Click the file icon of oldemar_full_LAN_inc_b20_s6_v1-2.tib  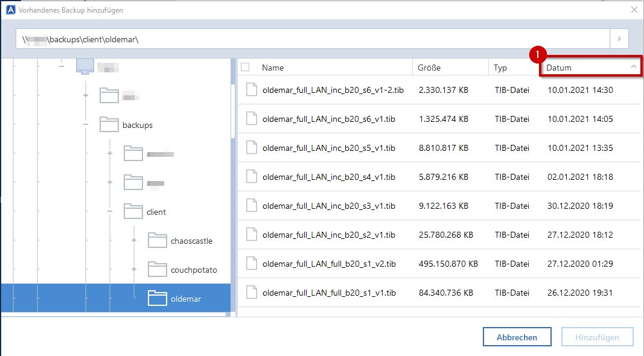(252, 90)
